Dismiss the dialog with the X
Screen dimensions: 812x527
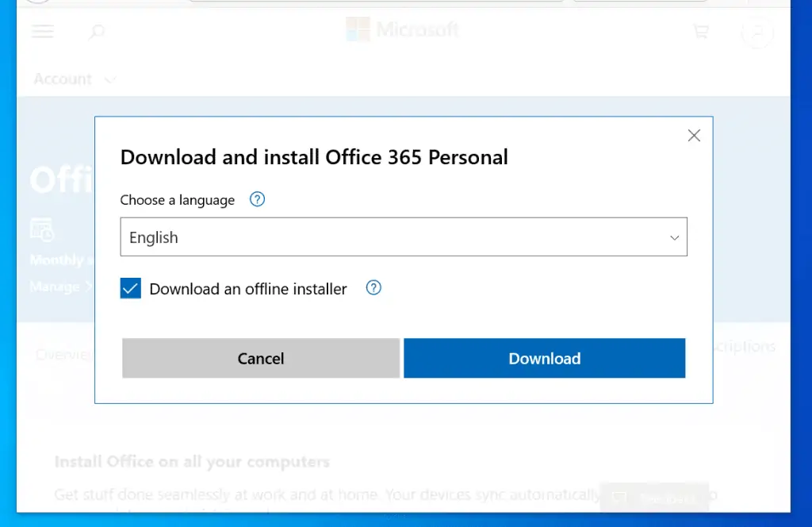pos(694,135)
